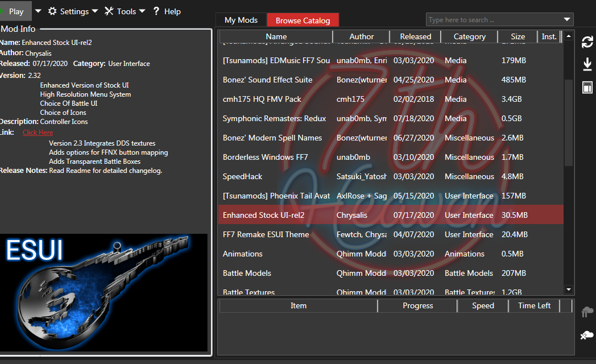The width and height of the screenshot is (596, 364).
Task: Sort catalog by Category column header
Action: [469, 36]
